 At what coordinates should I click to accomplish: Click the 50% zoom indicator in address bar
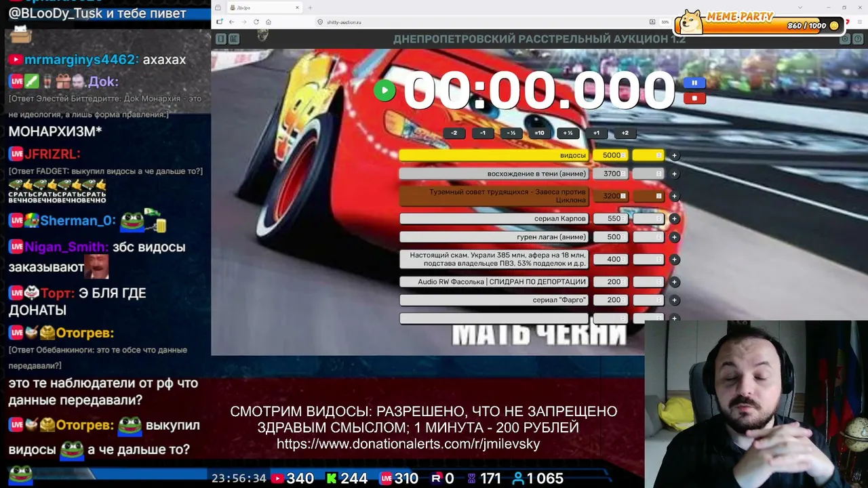click(665, 22)
